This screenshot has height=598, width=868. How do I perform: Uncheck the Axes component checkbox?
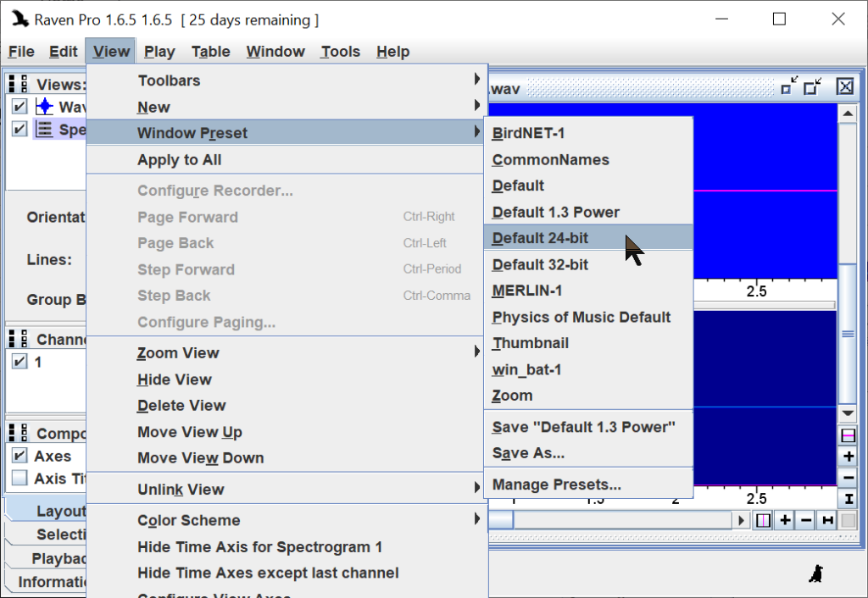[x=19, y=456]
